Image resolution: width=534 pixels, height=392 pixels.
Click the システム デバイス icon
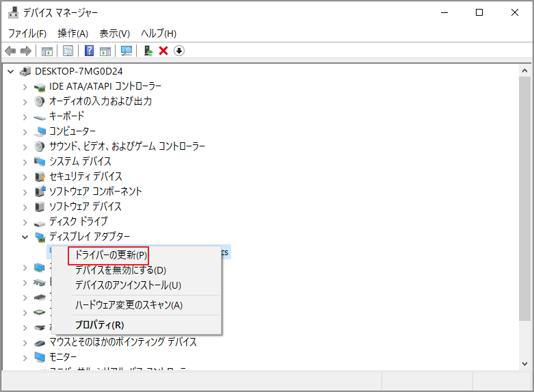coord(40,161)
